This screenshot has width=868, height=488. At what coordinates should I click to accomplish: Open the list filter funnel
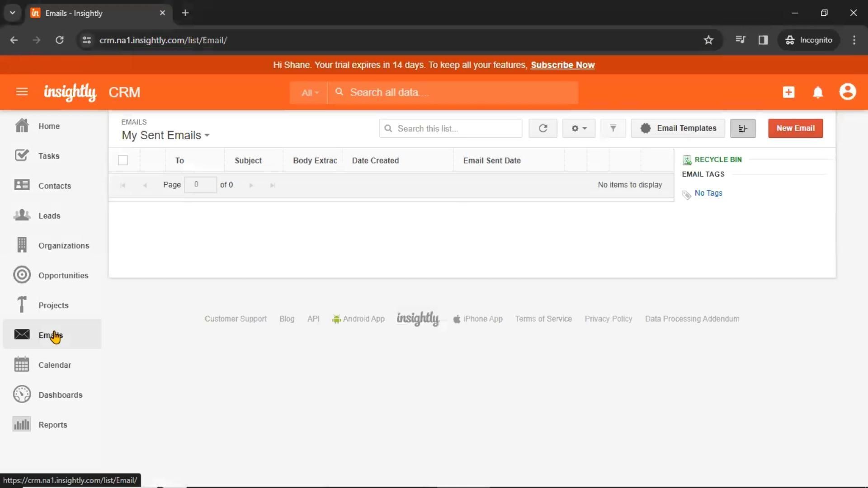613,128
